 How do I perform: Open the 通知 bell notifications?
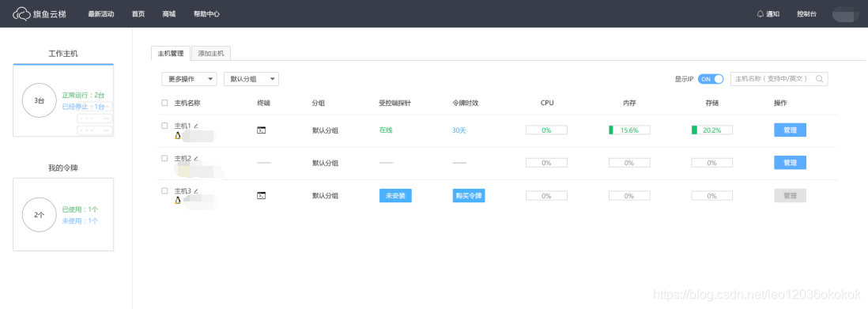click(x=768, y=14)
